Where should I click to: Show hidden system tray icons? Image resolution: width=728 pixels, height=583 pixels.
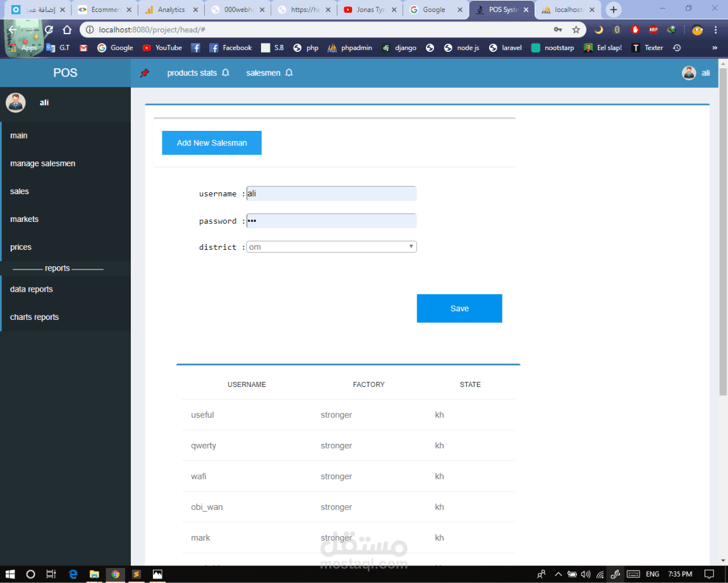pyautogui.click(x=558, y=574)
